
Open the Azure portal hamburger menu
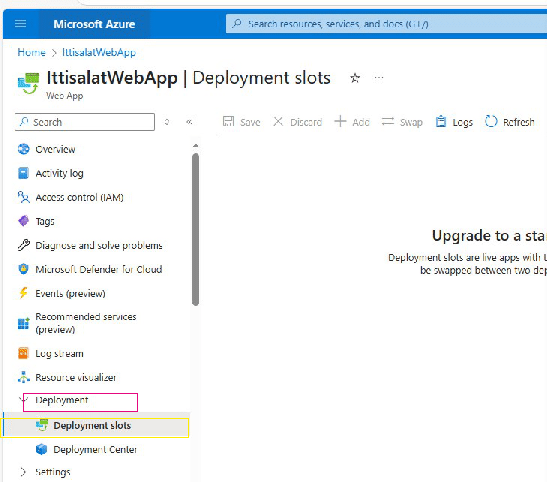(x=21, y=24)
